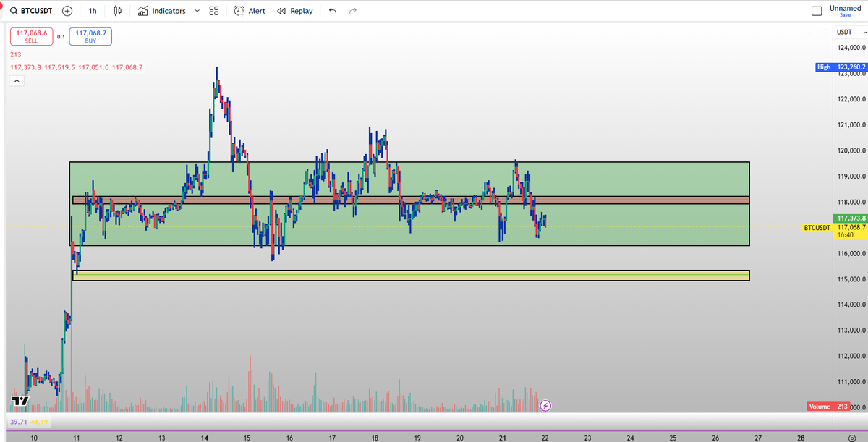Open the Unnamed layout name menu
868x442 pixels.
[x=846, y=8]
